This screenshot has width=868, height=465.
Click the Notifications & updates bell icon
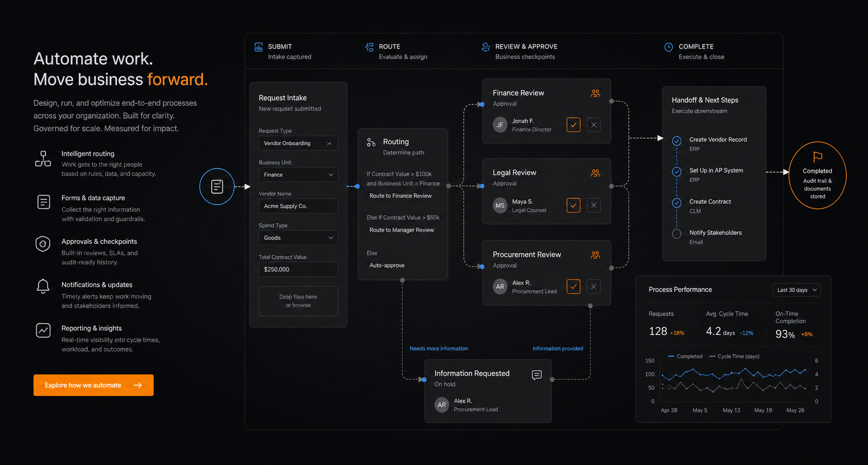click(43, 286)
